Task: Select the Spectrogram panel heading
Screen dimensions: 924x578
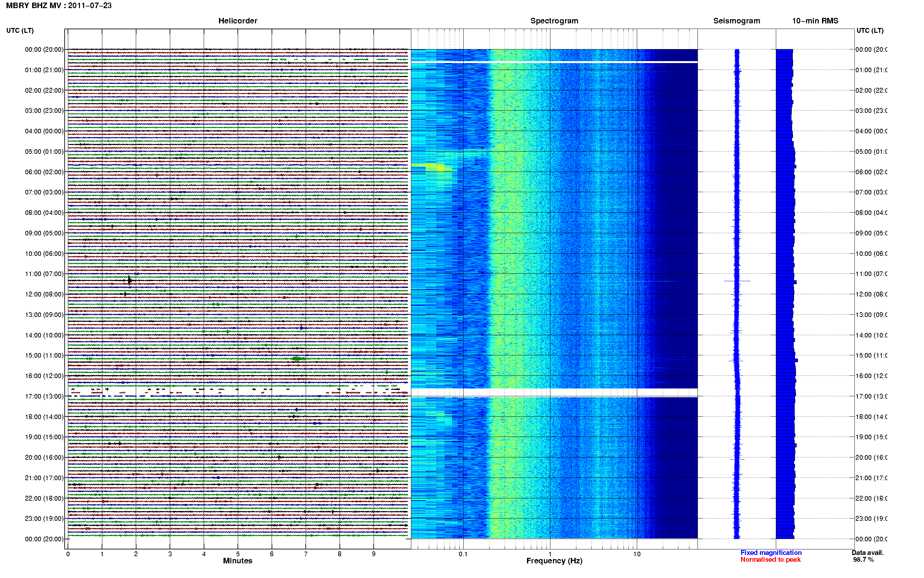Action: tap(554, 21)
